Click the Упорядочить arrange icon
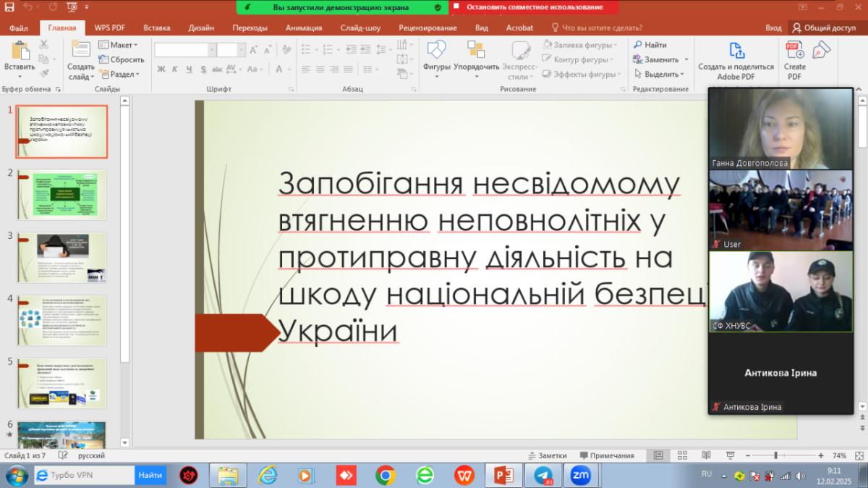868x488 pixels. tap(476, 51)
